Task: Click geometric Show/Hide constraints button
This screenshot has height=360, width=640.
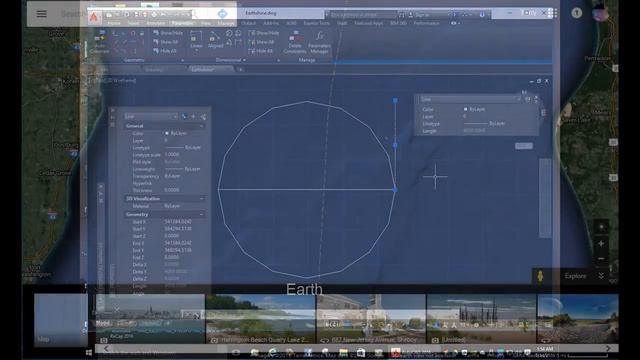Action: [168, 33]
